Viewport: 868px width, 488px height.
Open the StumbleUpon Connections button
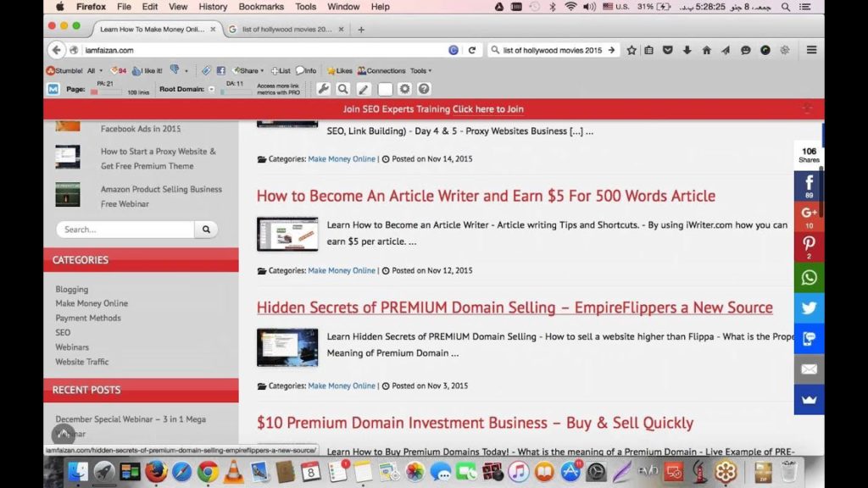pos(381,71)
